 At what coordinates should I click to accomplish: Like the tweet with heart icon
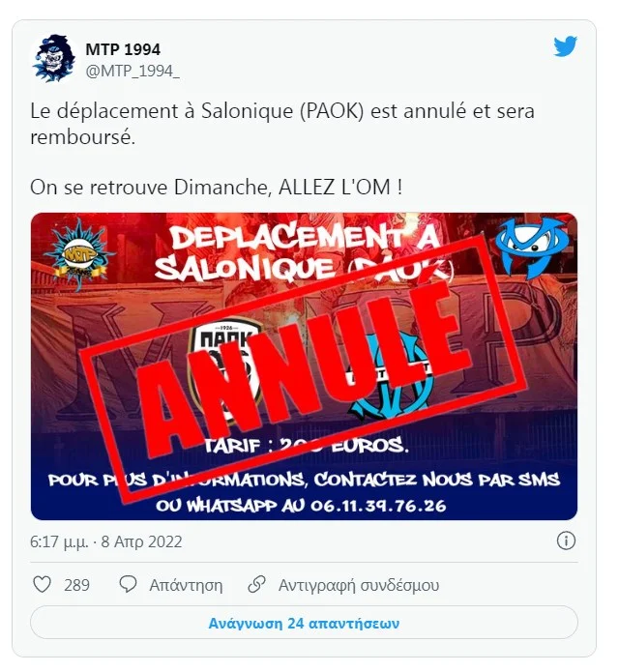42,585
